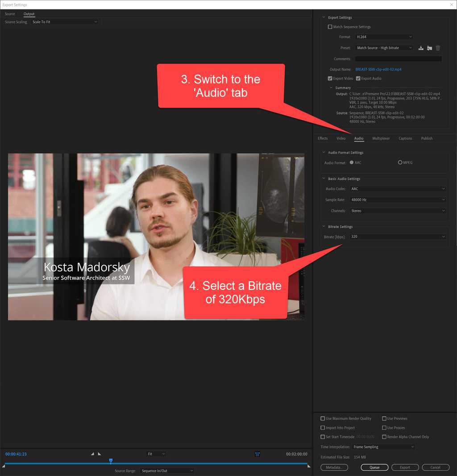Enable Match Sequence Settings
The height and width of the screenshot is (476, 457).
pyautogui.click(x=330, y=27)
